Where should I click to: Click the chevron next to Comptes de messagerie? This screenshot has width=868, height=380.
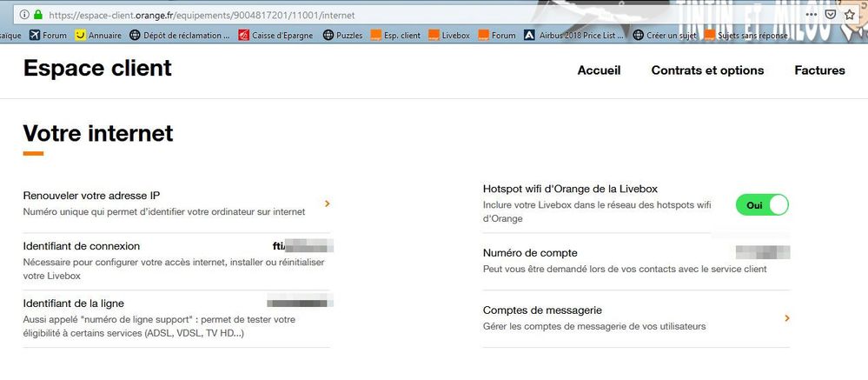pos(787,318)
